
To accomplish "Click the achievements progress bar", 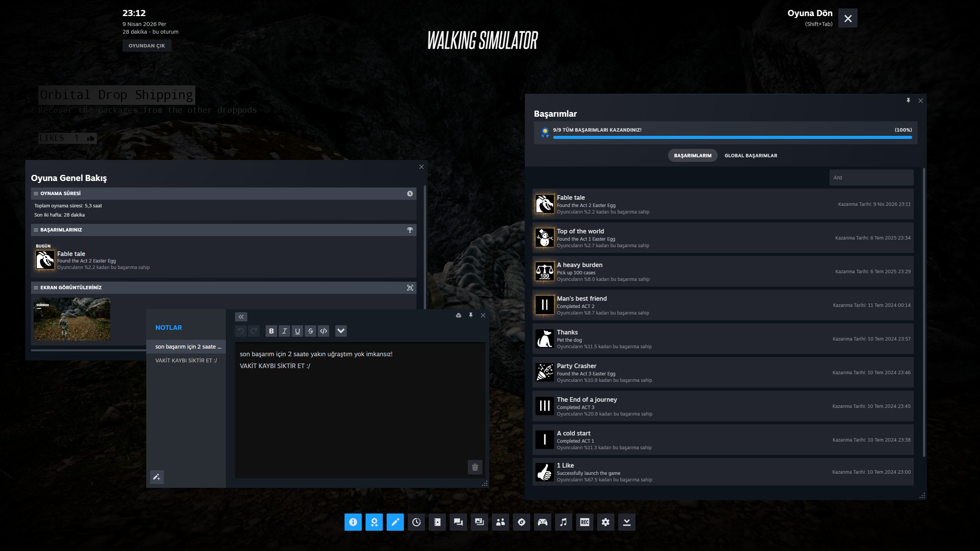I will point(732,137).
